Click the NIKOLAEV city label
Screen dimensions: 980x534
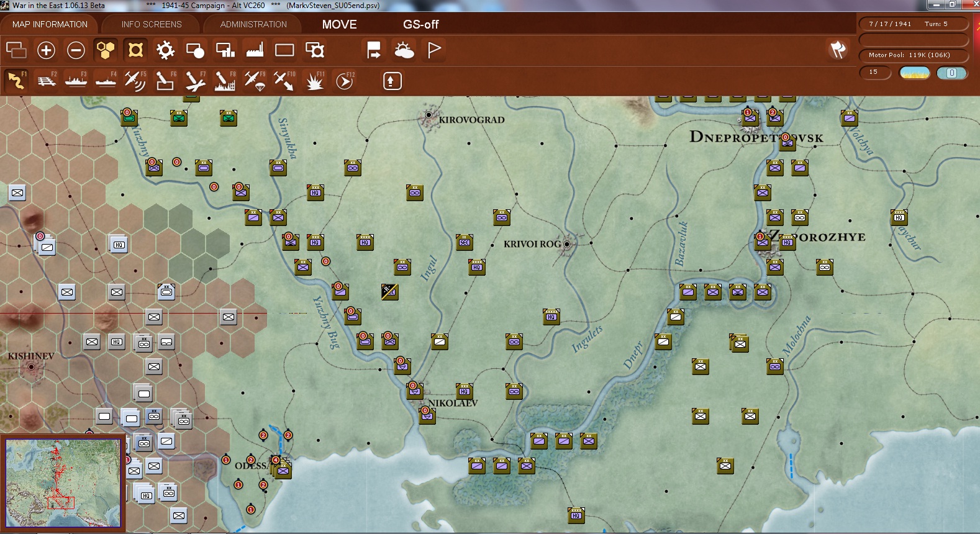(453, 403)
